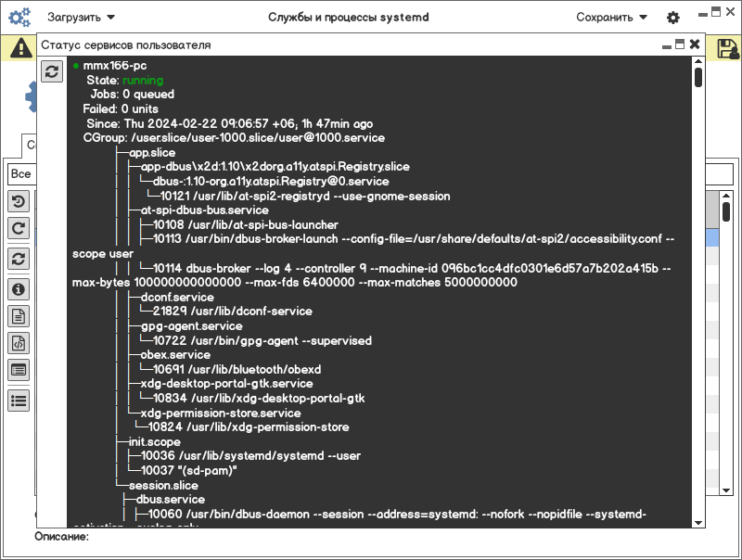Image resolution: width=742 pixels, height=560 pixels.
Task: Open the code file icon
Action: click(x=19, y=343)
